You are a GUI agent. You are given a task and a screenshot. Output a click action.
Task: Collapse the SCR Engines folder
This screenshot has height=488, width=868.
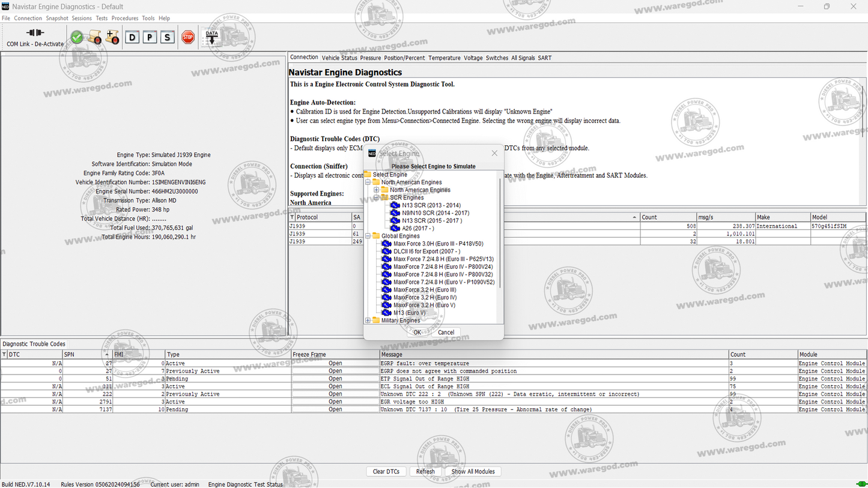click(377, 197)
